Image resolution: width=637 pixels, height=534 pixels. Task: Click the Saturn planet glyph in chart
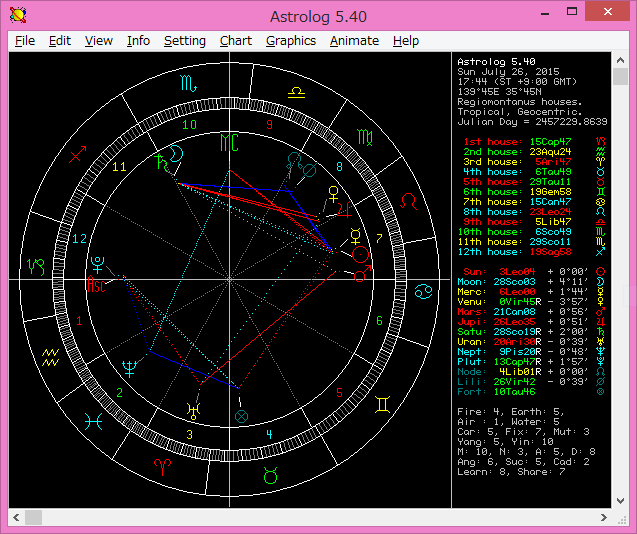point(161,162)
